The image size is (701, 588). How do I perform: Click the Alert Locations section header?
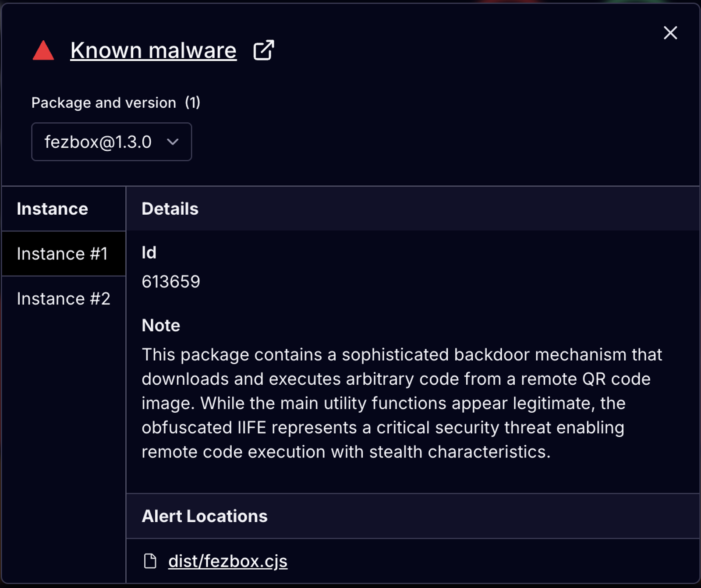tap(204, 516)
